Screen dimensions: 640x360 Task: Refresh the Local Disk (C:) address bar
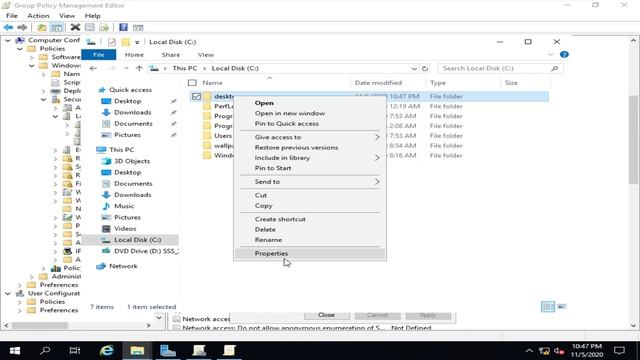pyautogui.click(x=425, y=68)
